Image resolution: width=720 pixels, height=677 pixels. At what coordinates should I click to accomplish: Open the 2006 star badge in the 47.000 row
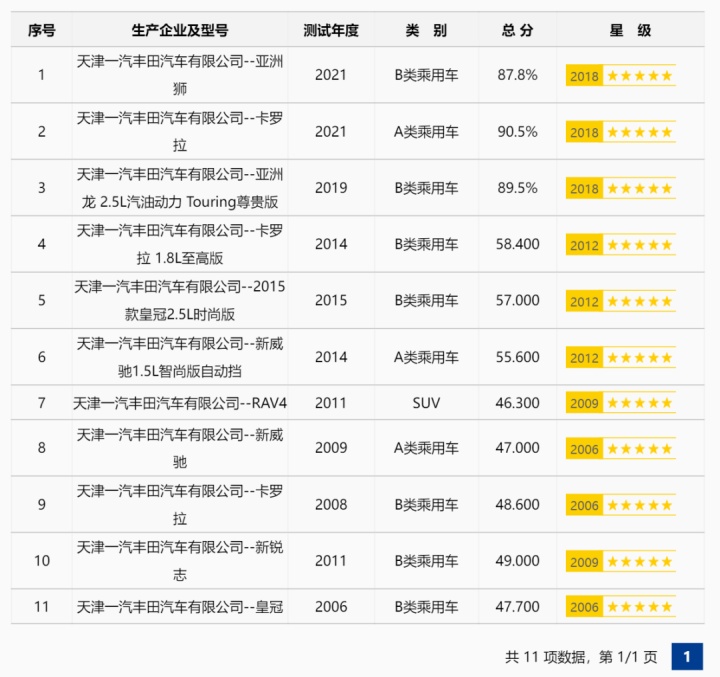620,448
